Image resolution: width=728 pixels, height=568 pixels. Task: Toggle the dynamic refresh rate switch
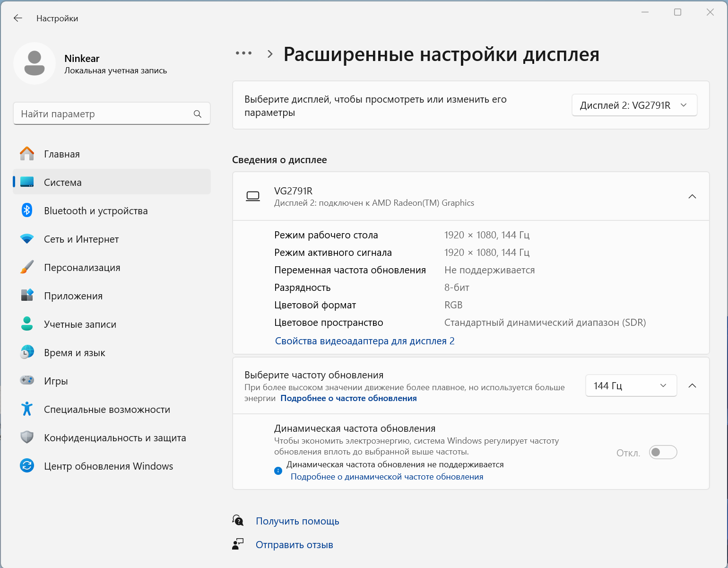[663, 453]
